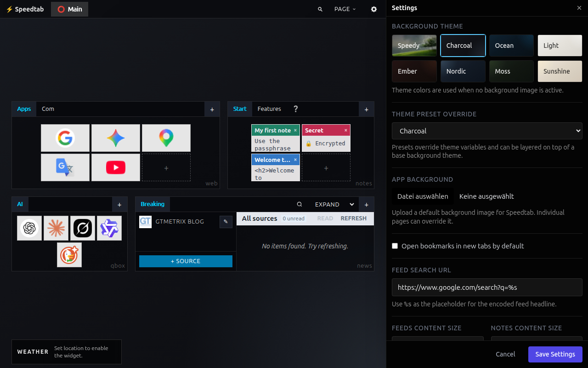Screen dimensions: 588x368
Task: Select the GTMETRIX BLOG source
Action: (x=180, y=222)
